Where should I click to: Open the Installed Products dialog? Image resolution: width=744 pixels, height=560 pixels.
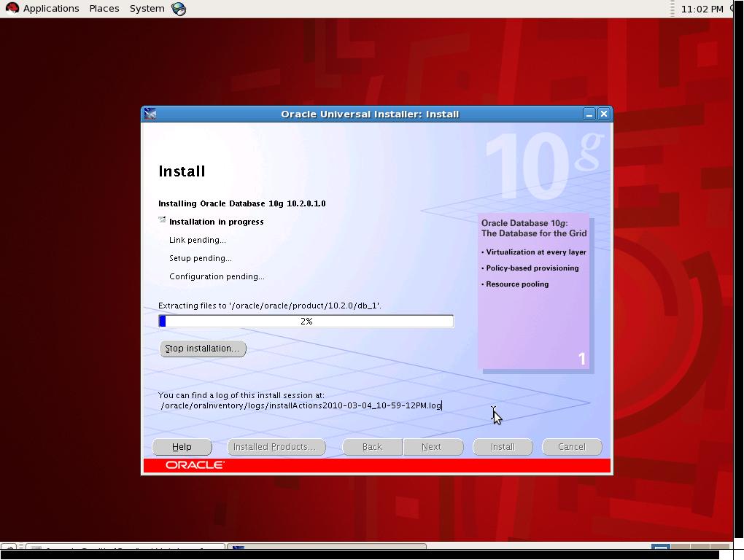click(x=276, y=447)
